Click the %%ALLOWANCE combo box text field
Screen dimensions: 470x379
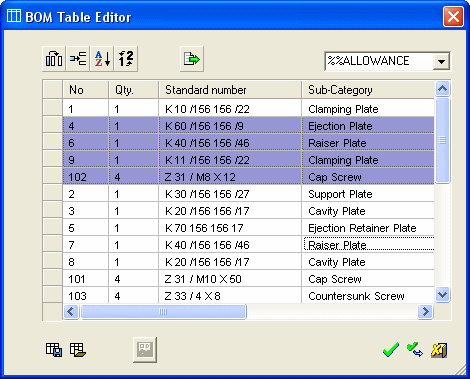(x=379, y=61)
